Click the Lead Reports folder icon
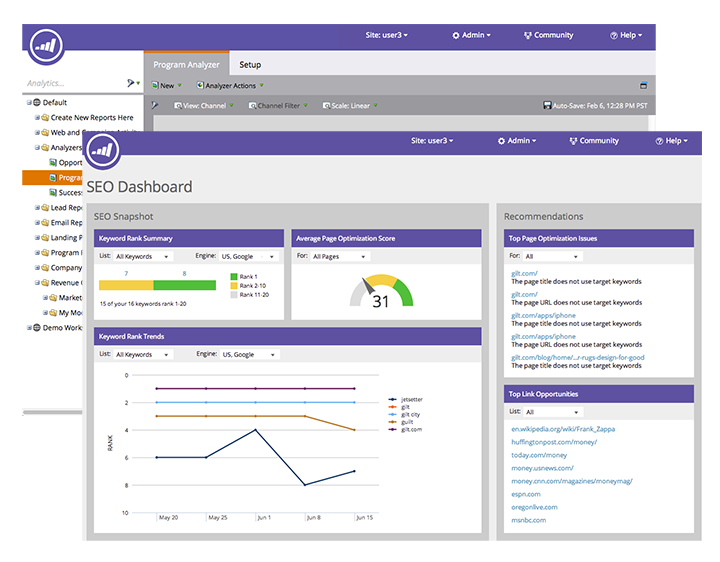This screenshot has height=562, width=720. (45, 208)
